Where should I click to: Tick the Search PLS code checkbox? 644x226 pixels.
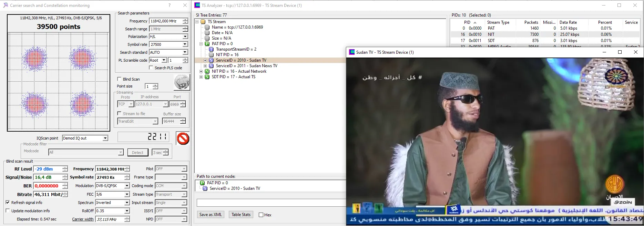151,68
